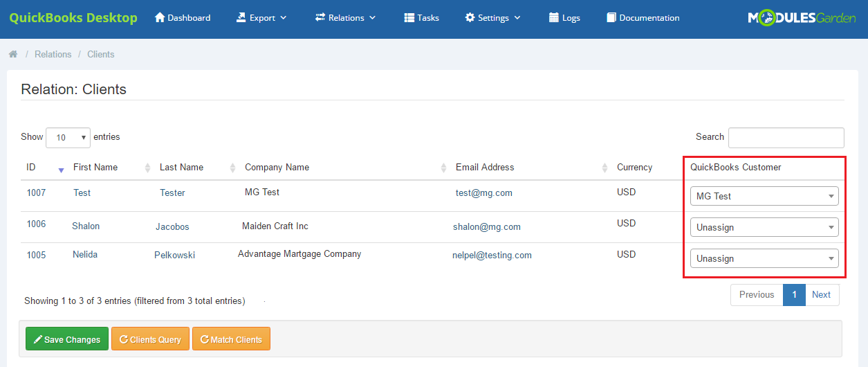The width and height of the screenshot is (868, 367).
Task: Click the first name Test
Action: [x=82, y=193]
